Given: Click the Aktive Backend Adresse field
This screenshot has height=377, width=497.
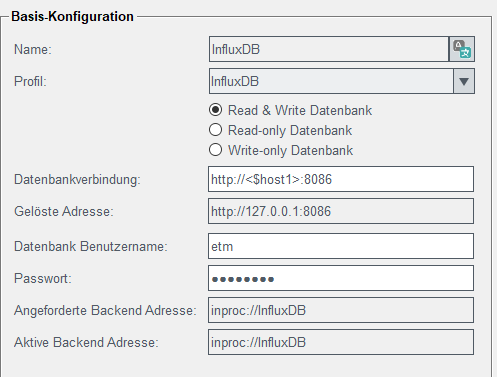Looking at the screenshot, I should coord(341,342).
